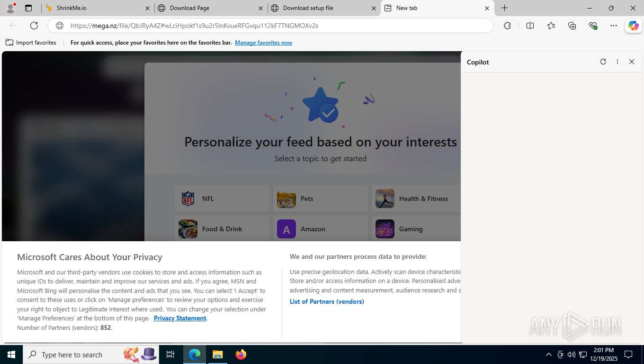The image size is (644, 364).
Task: Open the network tray icon
Action: [x=583, y=355]
